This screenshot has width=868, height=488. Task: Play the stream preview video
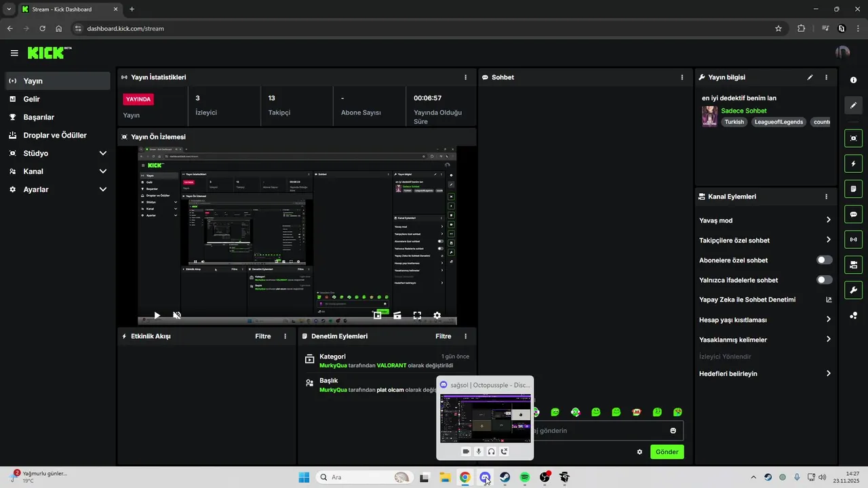[x=157, y=315]
